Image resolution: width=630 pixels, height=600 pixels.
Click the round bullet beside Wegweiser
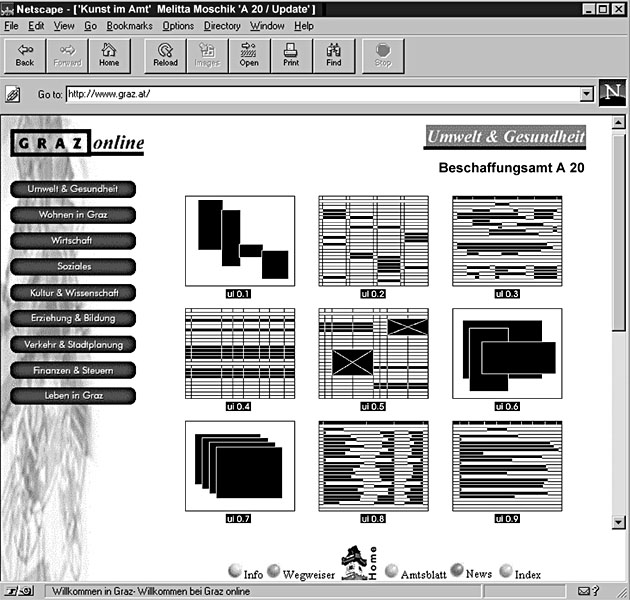(x=274, y=571)
